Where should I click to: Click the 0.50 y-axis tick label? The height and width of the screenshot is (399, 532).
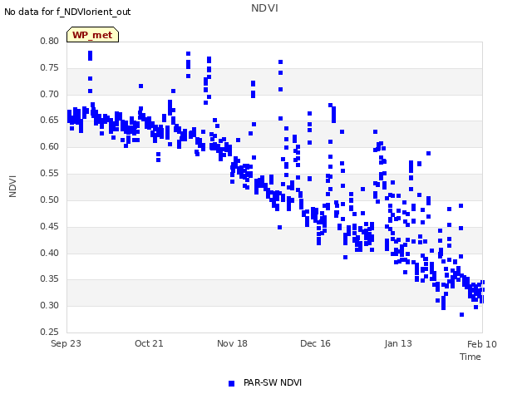[50, 199]
